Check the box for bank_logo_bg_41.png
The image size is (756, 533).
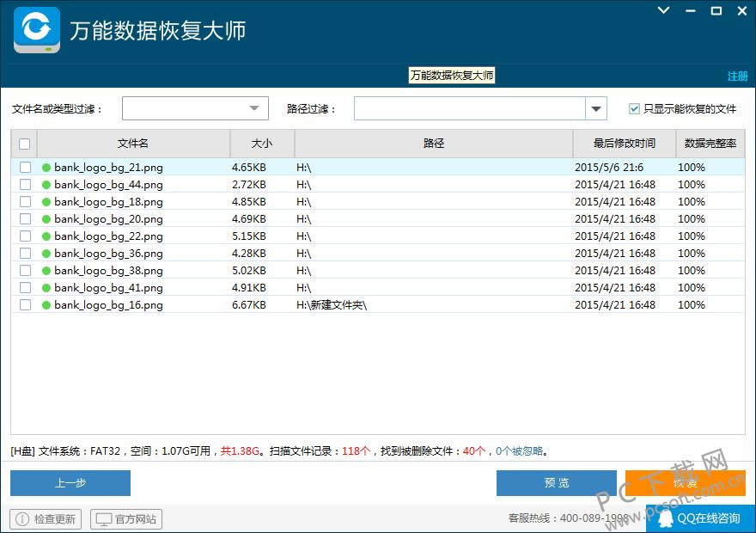point(25,288)
